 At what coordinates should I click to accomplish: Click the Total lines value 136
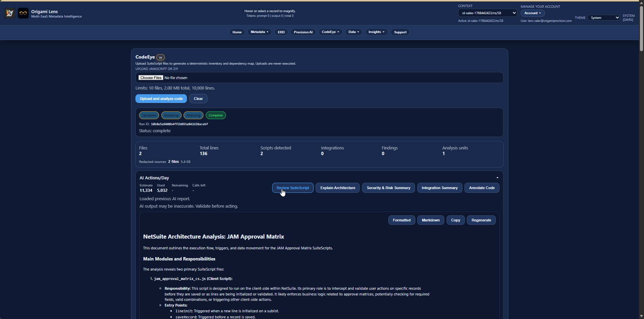coord(203,153)
